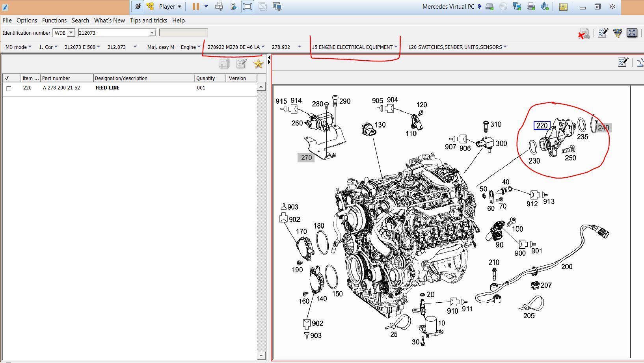This screenshot has height=363, width=644.
Task: Click the printer icon in VM toolbar
Action: [531, 6]
